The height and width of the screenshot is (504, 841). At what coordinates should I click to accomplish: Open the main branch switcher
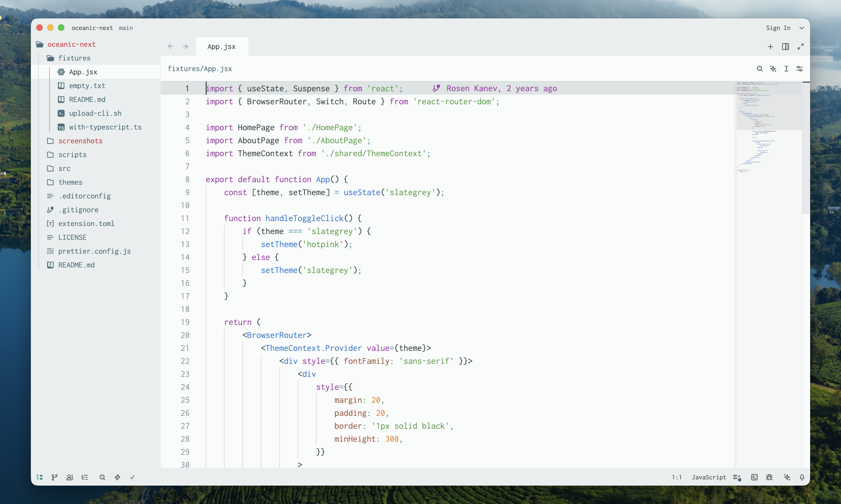[126, 28]
